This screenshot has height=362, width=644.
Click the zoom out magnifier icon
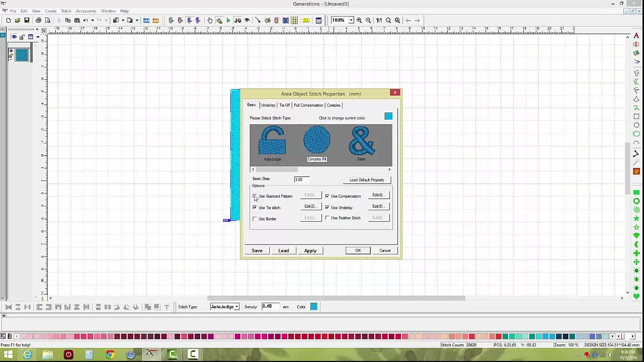pos(368,20)
